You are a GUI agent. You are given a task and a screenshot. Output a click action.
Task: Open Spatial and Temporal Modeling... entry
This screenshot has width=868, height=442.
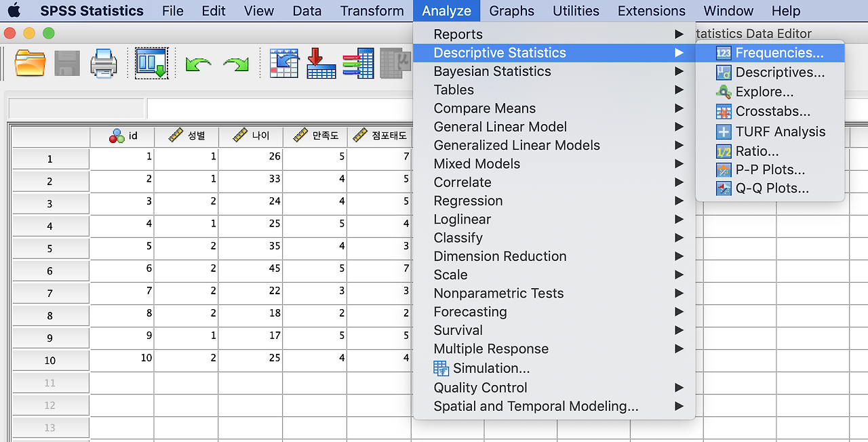(x=554, y=407)
